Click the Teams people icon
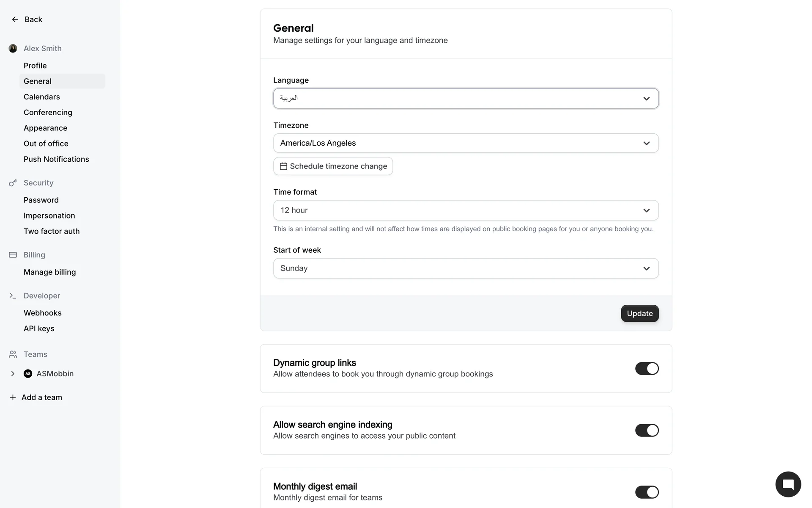The width and height of the screenshot is (812, 508). pos(13,354)
